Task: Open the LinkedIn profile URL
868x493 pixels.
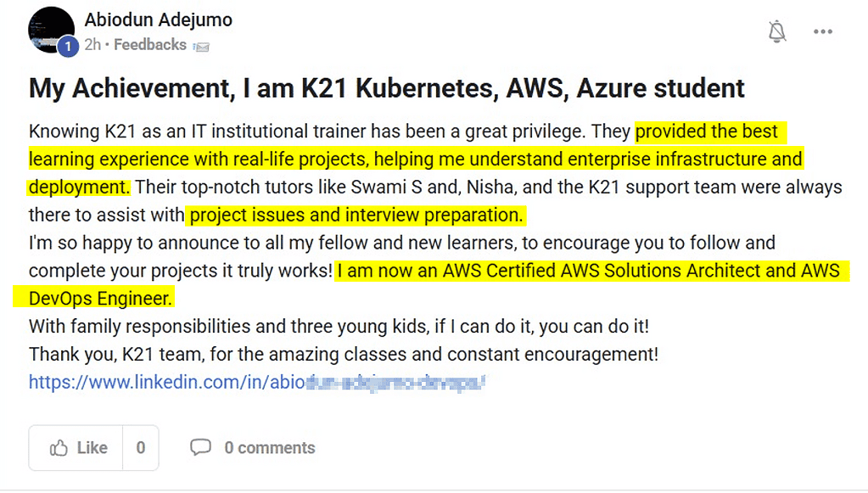Action: pos(256,382)
